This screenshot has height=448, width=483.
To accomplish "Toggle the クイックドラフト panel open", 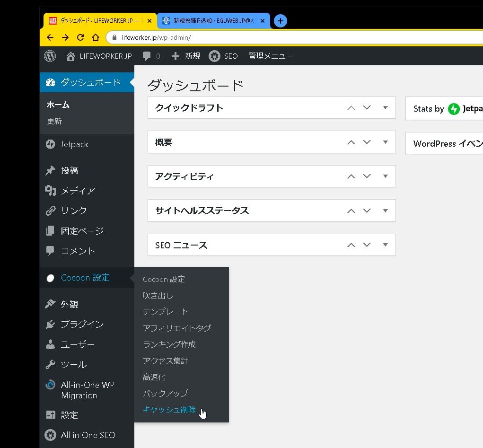I will [385, 108].
